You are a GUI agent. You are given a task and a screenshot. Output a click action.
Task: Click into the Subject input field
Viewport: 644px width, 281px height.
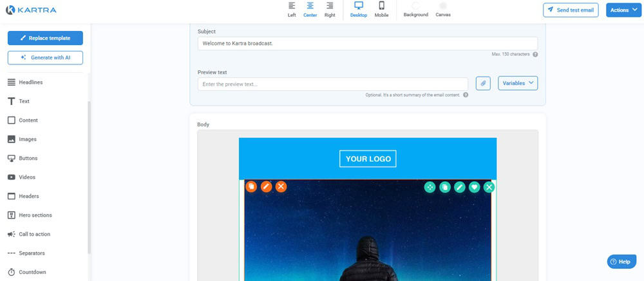click(368, 44)
